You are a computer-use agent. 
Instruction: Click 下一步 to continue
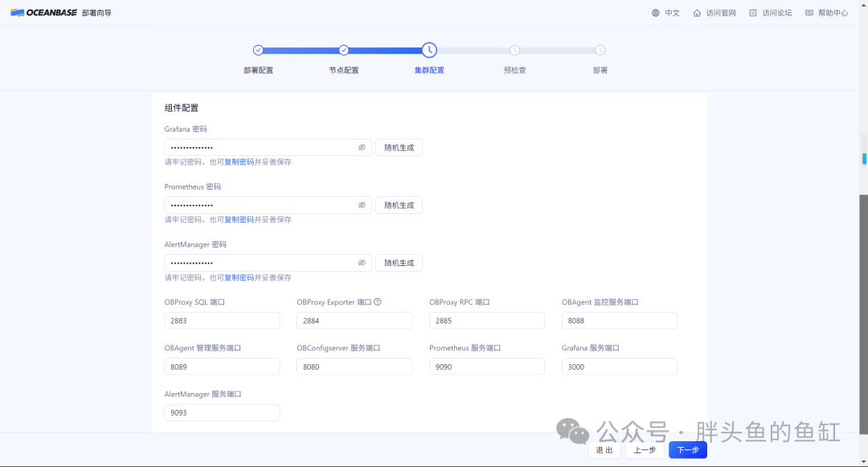pos(687,450)
